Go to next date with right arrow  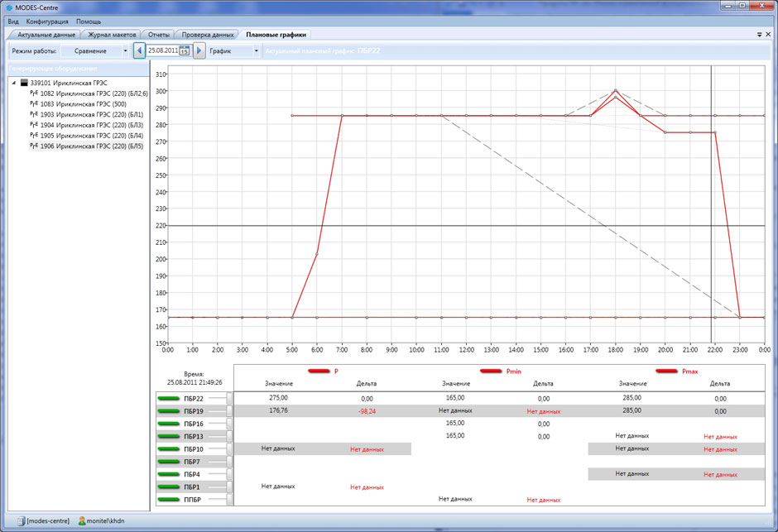199,50
